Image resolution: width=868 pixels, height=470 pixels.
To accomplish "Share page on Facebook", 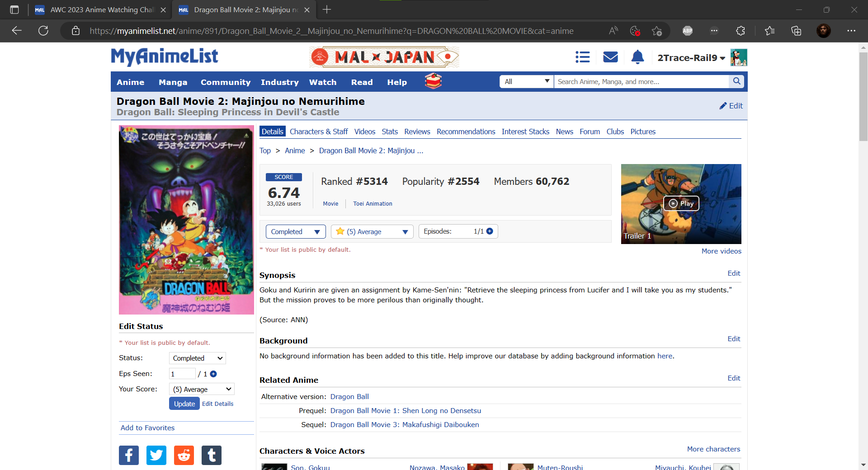I will [129, 455].
